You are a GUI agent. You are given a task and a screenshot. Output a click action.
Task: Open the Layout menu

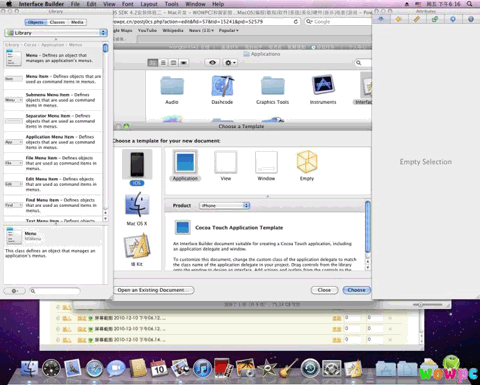coord(149,4)
